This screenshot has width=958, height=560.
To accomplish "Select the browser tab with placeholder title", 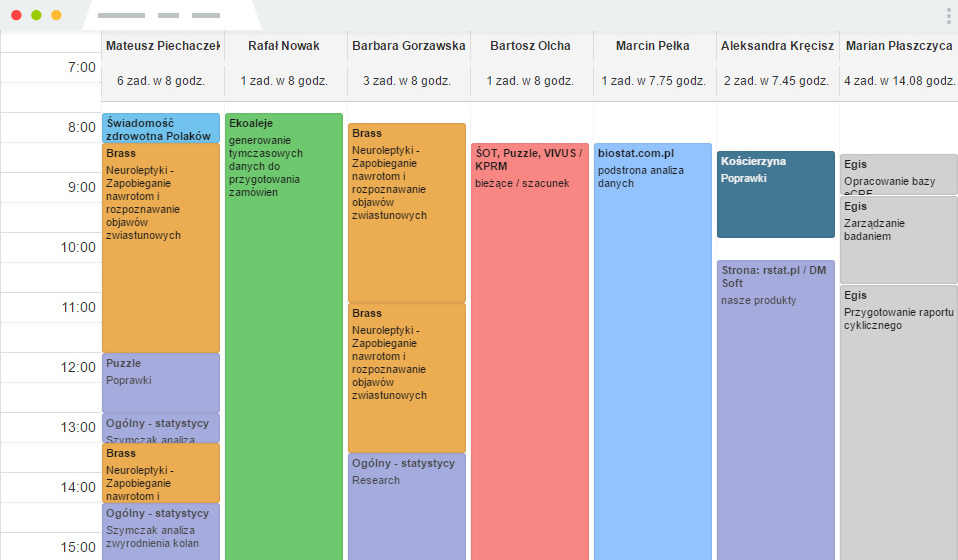I will pyautogui.click(x=172, y=16).
